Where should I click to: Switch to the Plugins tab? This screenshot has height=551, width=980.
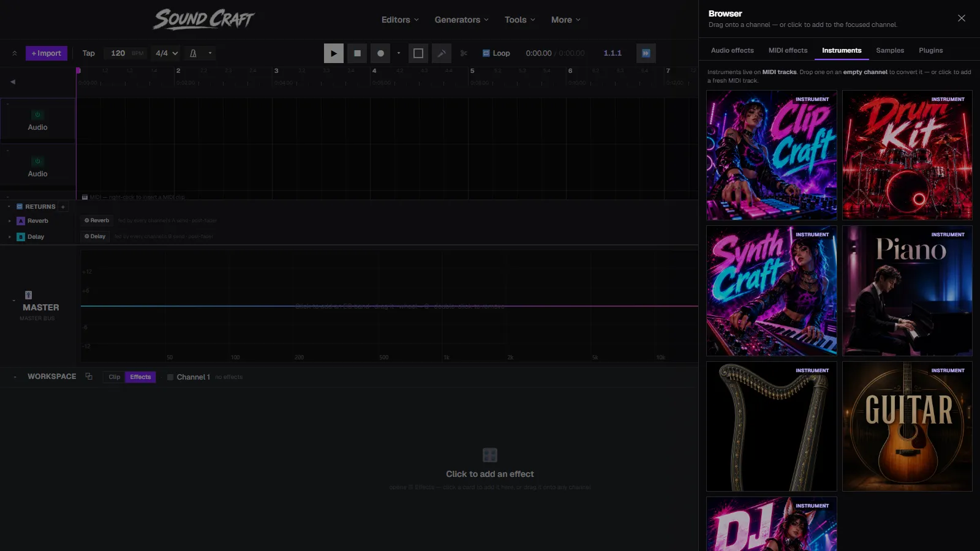pyautogui.click(x=930, y=50)
